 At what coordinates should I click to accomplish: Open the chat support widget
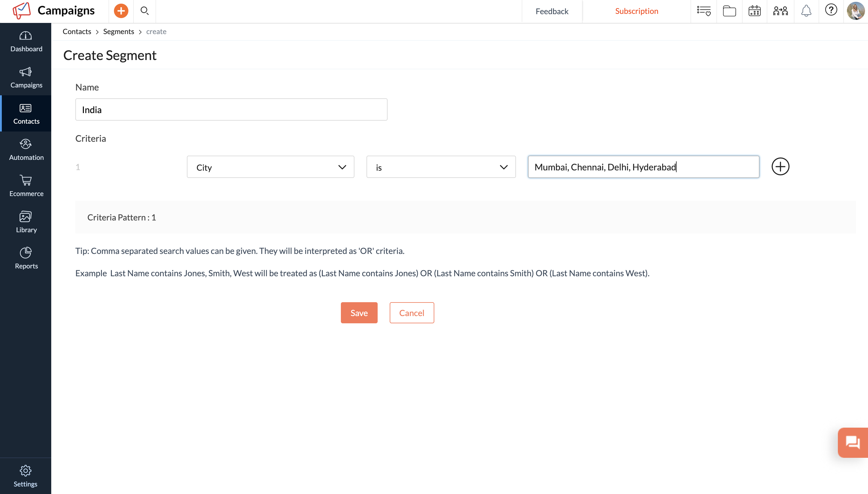(853, 442)
